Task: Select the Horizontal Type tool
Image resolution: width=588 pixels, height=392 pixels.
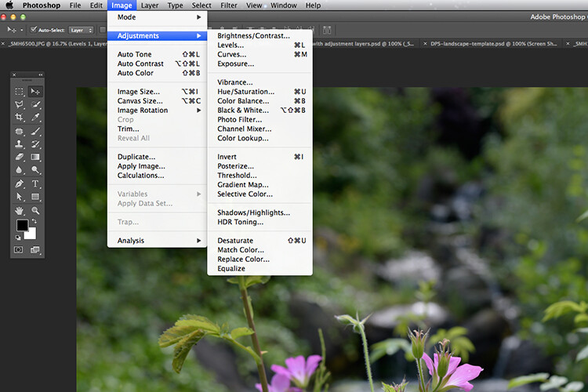Action: (x=34, y=184)
